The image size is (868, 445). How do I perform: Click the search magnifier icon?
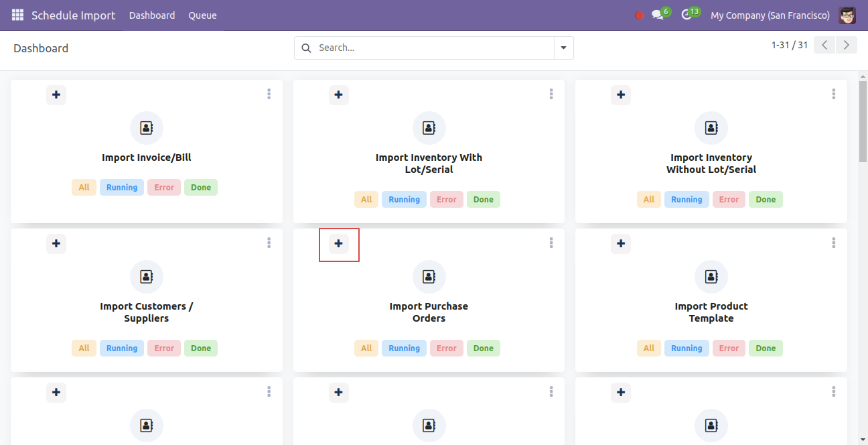pos(306,48)
